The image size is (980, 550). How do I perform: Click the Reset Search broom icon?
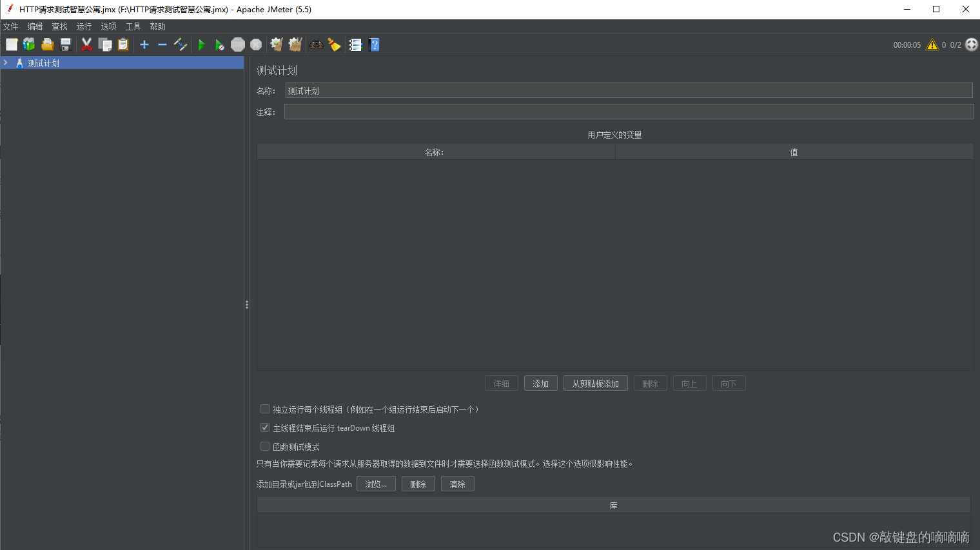point(334,44)
